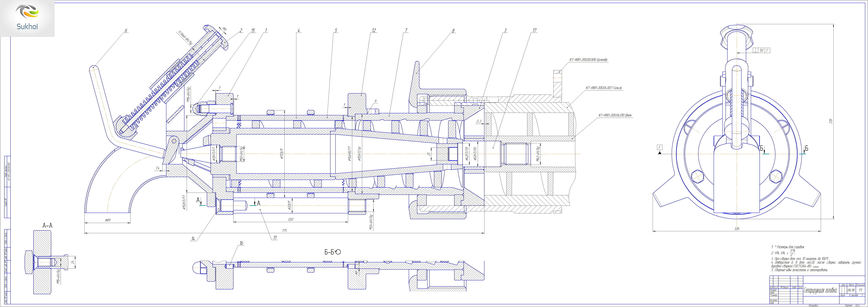The width and height of the screenshot is (868, 307).
Task: Select the mass value '86,96'
Action: [x=851, y=290]
